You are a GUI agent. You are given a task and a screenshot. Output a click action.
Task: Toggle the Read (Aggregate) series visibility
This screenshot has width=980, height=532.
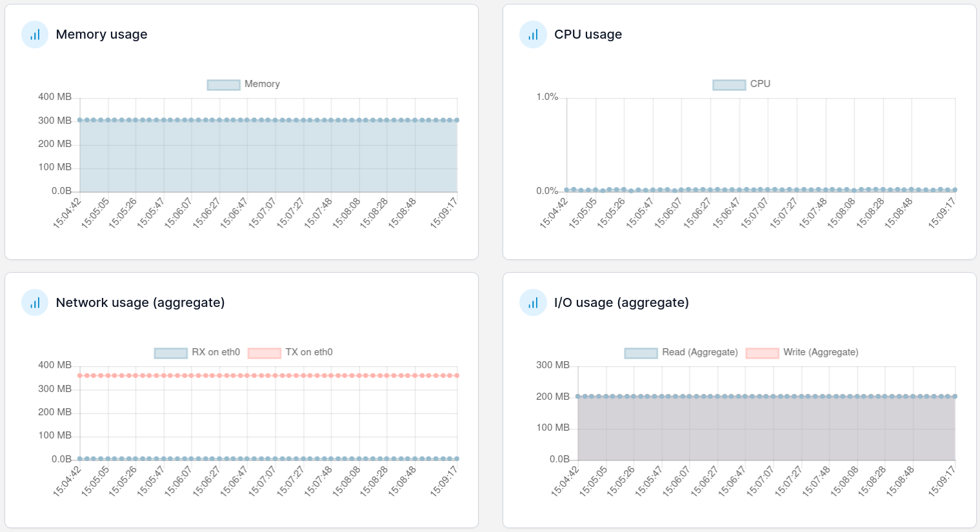tap(641, 352)
